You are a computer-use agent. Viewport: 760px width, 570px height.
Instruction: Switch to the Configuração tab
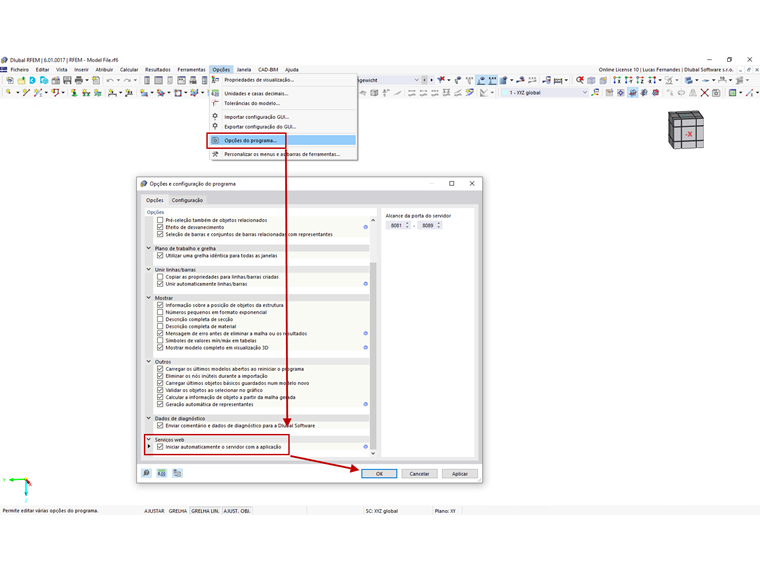click(187, 200)
